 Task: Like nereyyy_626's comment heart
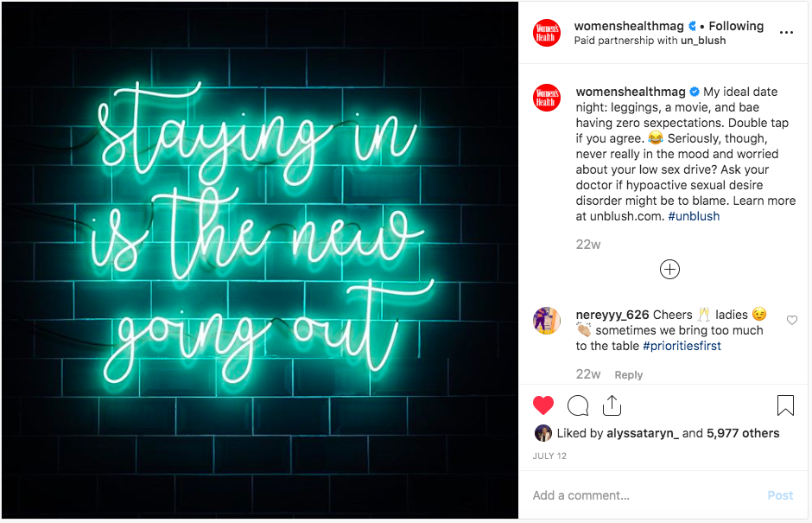791,320
